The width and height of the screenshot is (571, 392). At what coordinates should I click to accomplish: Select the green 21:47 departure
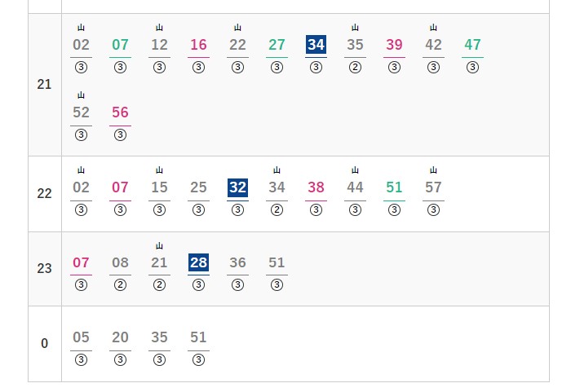[472, 45]
